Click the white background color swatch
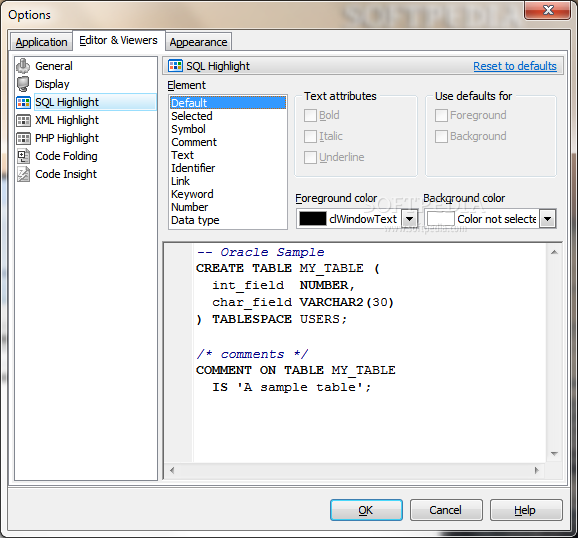Image resolution: width=578 pixels, height=538 pixels. [441, 219]
